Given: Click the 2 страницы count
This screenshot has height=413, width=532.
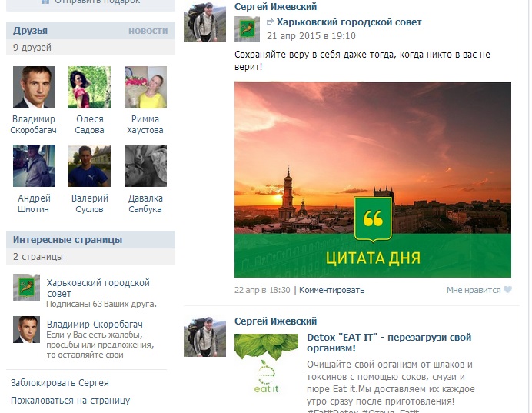Looking at the screenshot, I should 38,257.
